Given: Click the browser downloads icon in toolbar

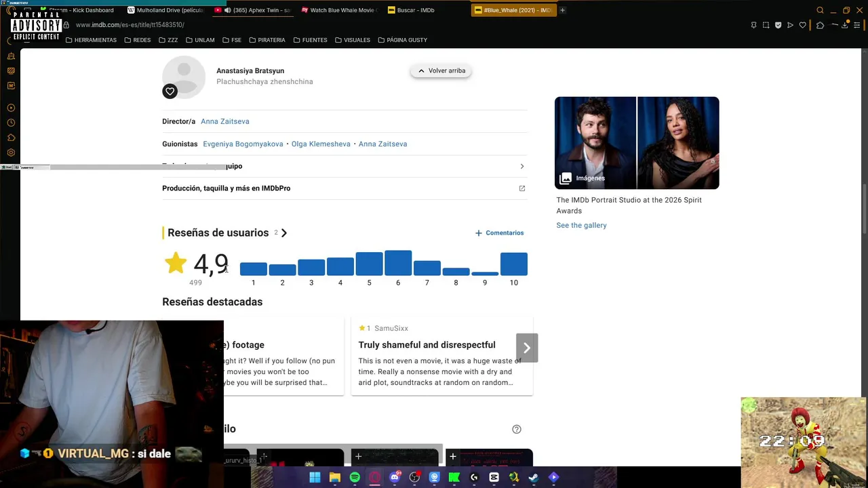Looking at the screenshot, I should pyautogui.click(x=845, y=25).
